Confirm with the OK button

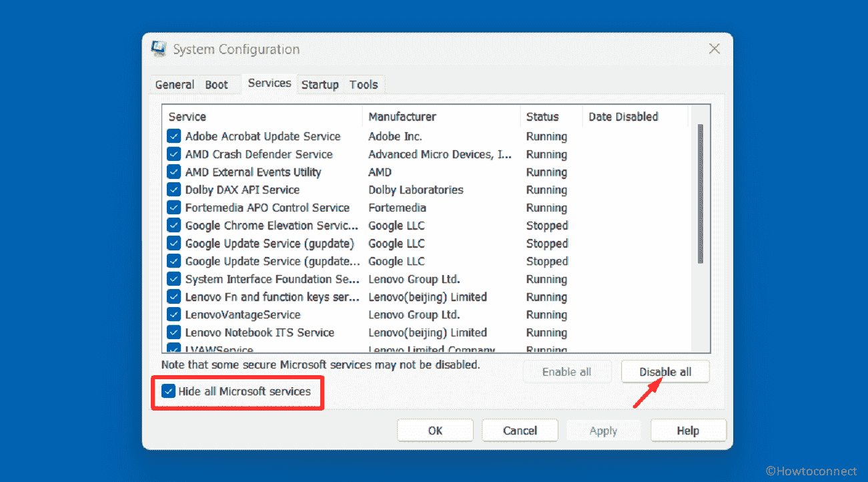[x=435, y=431]
